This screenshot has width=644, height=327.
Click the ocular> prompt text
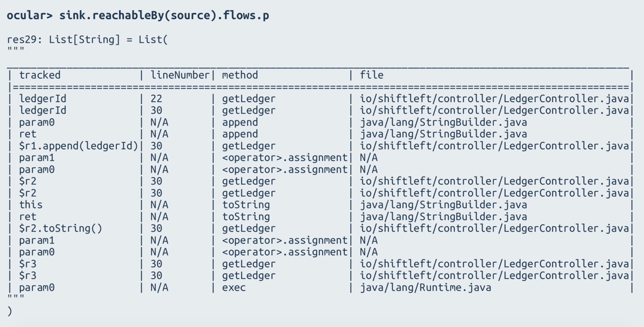point(30,16)
